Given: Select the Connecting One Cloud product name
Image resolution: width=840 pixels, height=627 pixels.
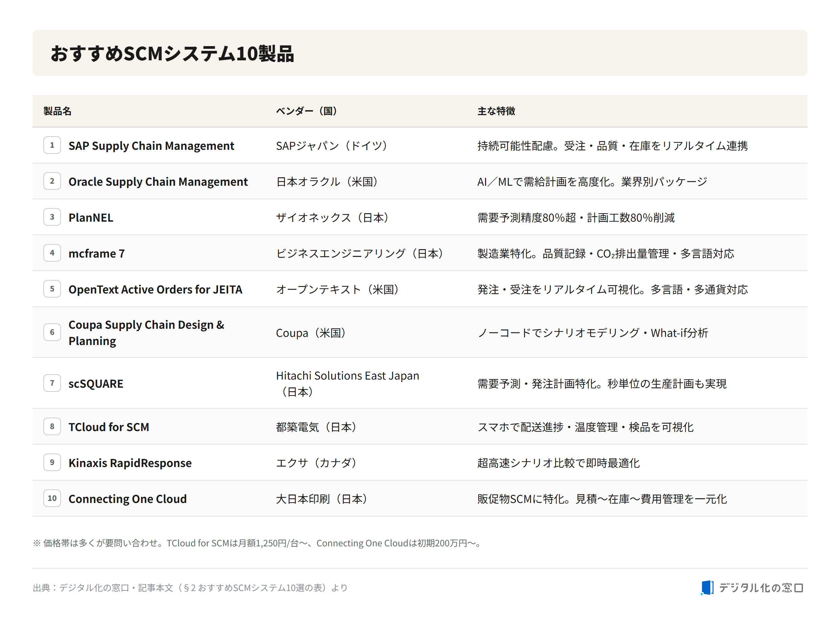Looking at the screenshot, I should tap(127, 499).
